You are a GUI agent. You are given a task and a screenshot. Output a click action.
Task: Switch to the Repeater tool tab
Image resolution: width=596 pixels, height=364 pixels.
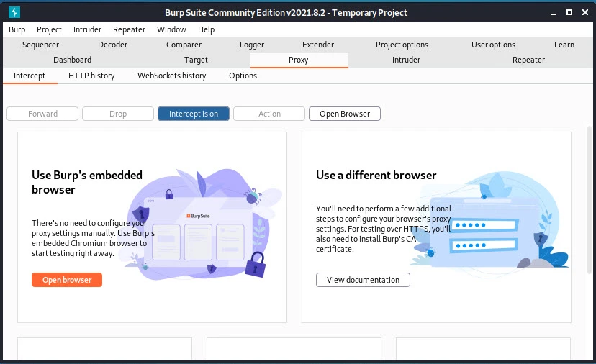[528, 60]
